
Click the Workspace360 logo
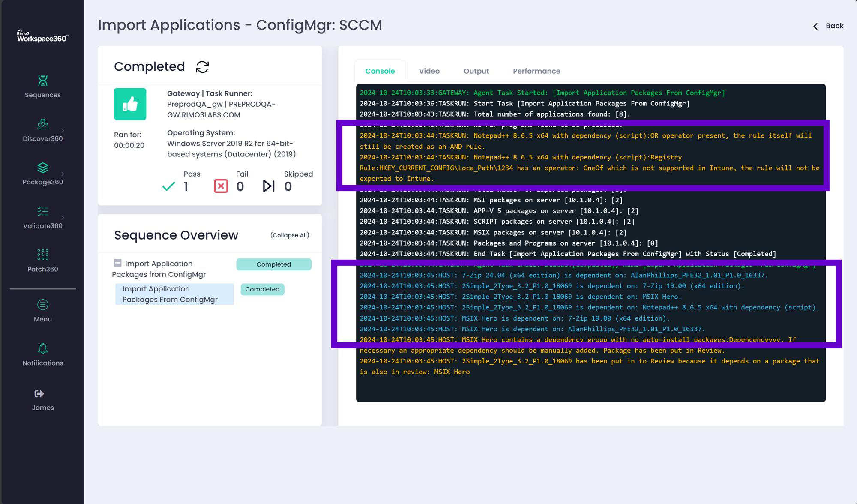coord(42,36)
